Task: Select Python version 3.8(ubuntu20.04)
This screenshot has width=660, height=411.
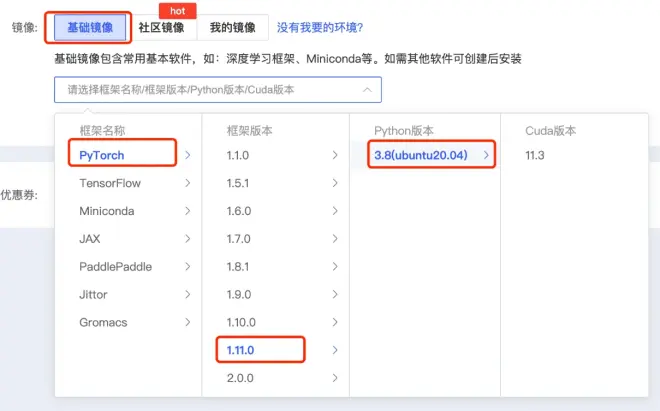Action: click(x=421, y=155)
